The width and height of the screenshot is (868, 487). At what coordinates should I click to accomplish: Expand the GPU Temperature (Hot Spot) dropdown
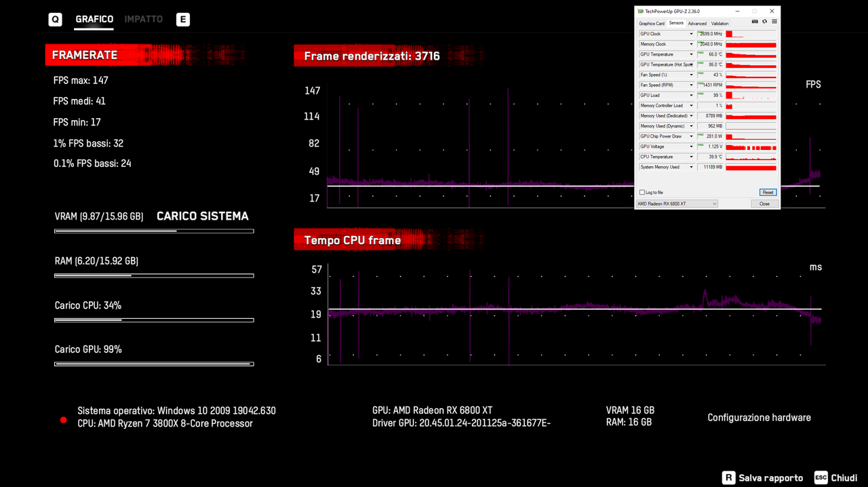pos(691,64)
